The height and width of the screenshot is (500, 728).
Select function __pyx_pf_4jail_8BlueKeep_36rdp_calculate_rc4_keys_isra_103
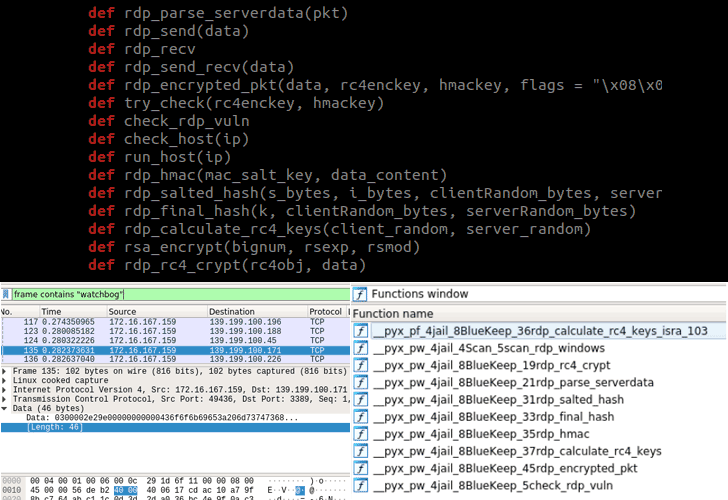click(x=539, y=331)
